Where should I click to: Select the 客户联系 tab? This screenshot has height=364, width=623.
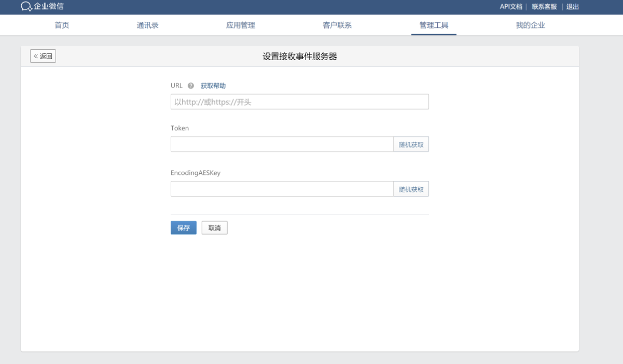coord(337,25)
